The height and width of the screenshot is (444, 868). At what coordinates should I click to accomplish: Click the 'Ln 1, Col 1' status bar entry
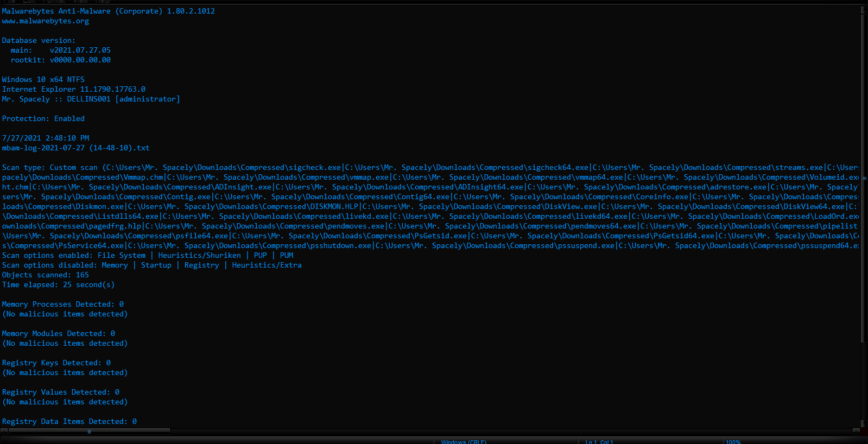tap(599, 442)
